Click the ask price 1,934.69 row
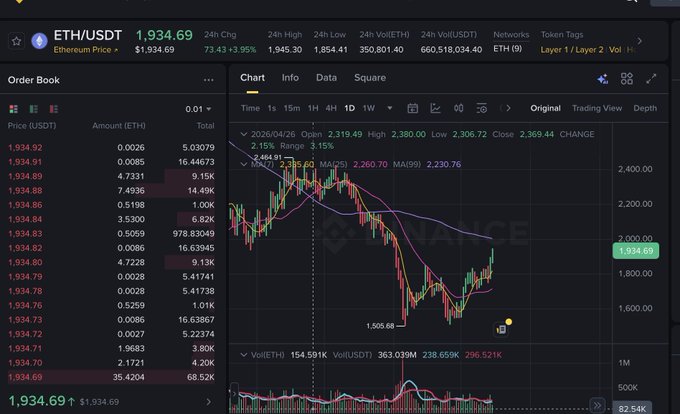680x414 pixels. tap(111, 377)
